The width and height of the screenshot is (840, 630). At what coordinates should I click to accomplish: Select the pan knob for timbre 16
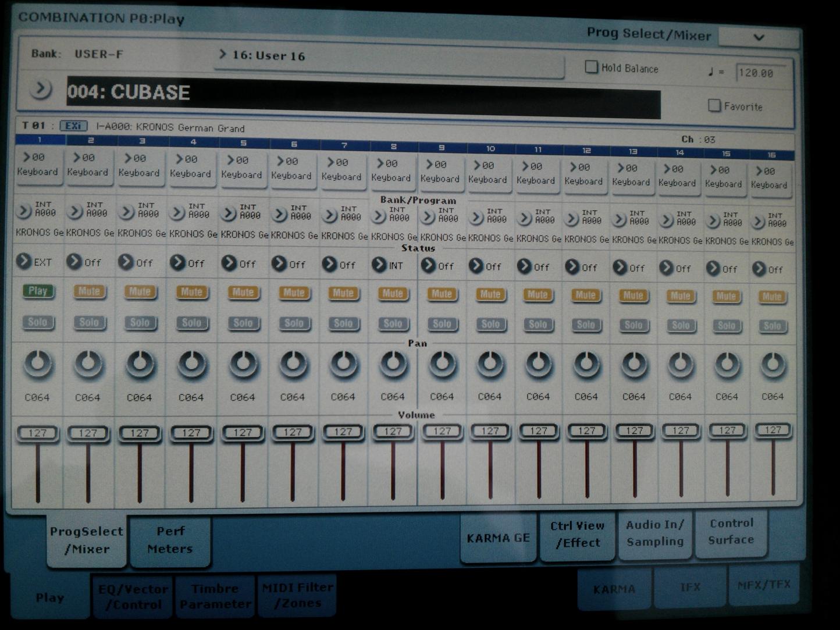[x=773, y=365]
